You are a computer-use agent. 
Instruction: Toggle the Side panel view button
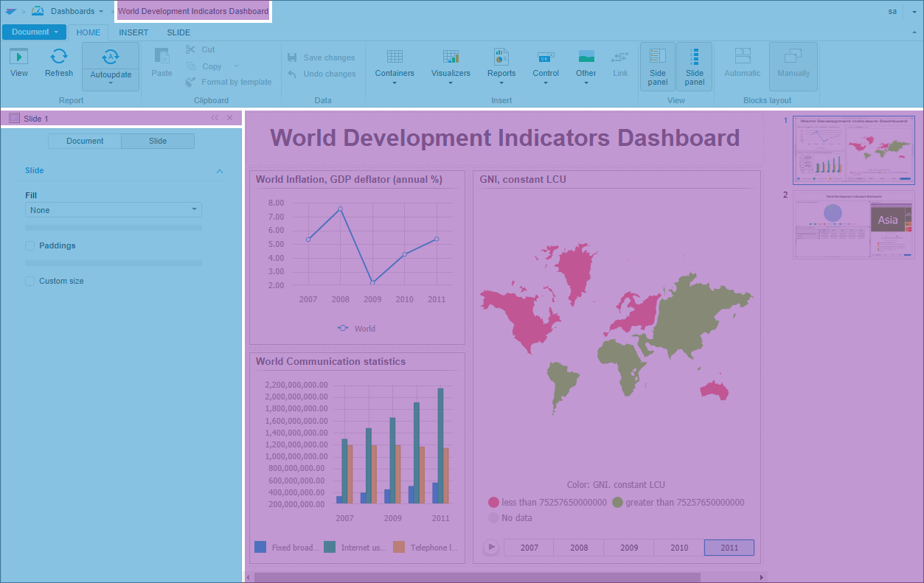click(658, 66)
